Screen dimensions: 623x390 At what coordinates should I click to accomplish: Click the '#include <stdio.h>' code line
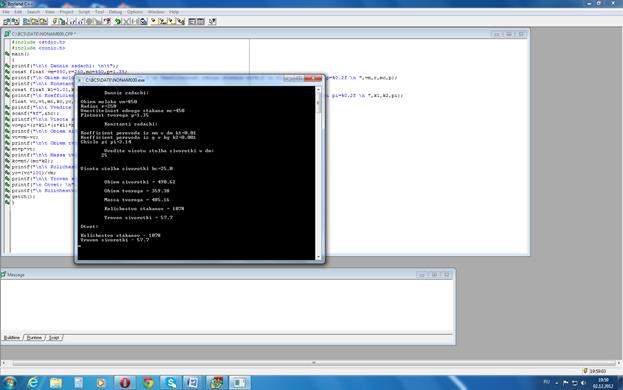[x=39, y=42]
